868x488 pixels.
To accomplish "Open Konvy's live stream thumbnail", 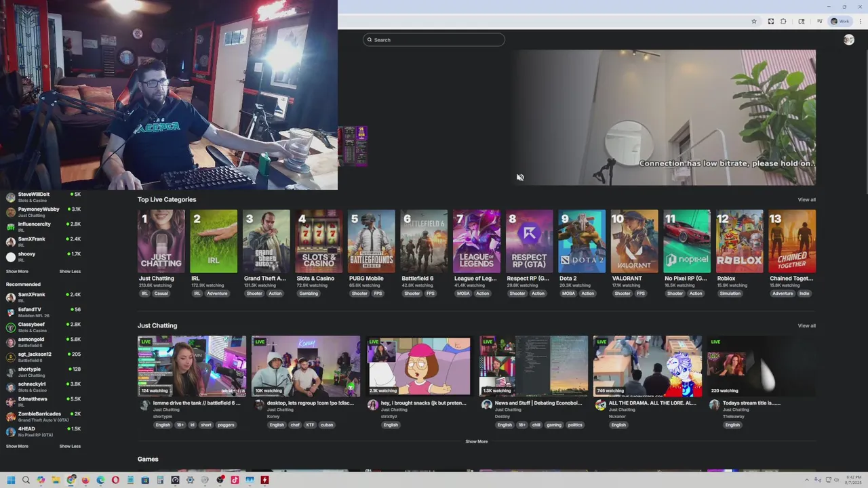I will 306,366.
